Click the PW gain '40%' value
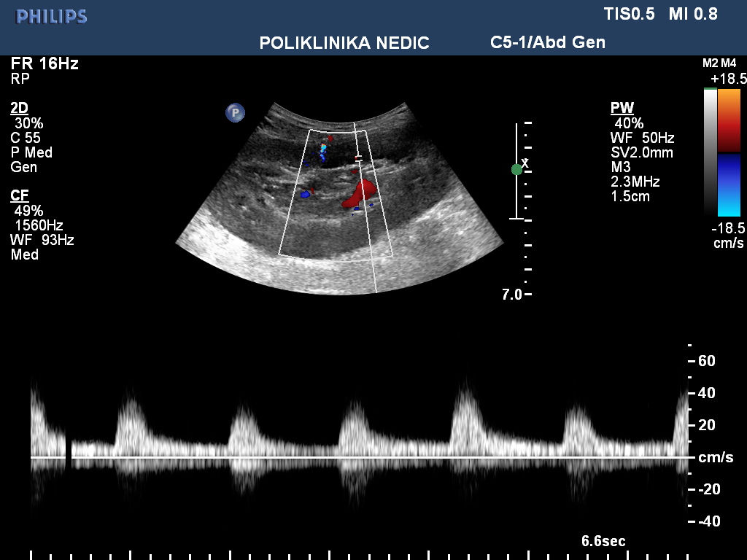747x560 pixels. (x=629, y=123)
